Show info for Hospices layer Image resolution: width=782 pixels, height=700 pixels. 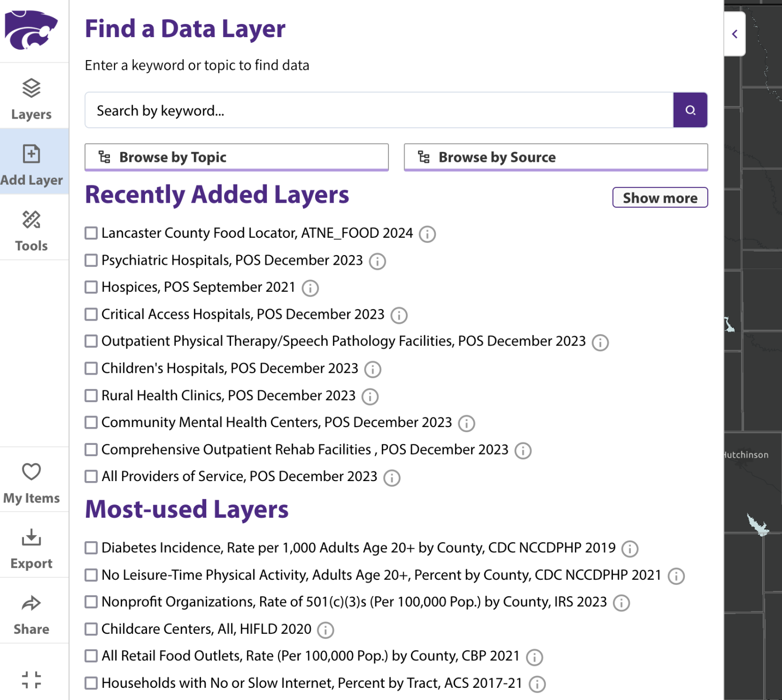pyautogui.click(x=310, y=288)
